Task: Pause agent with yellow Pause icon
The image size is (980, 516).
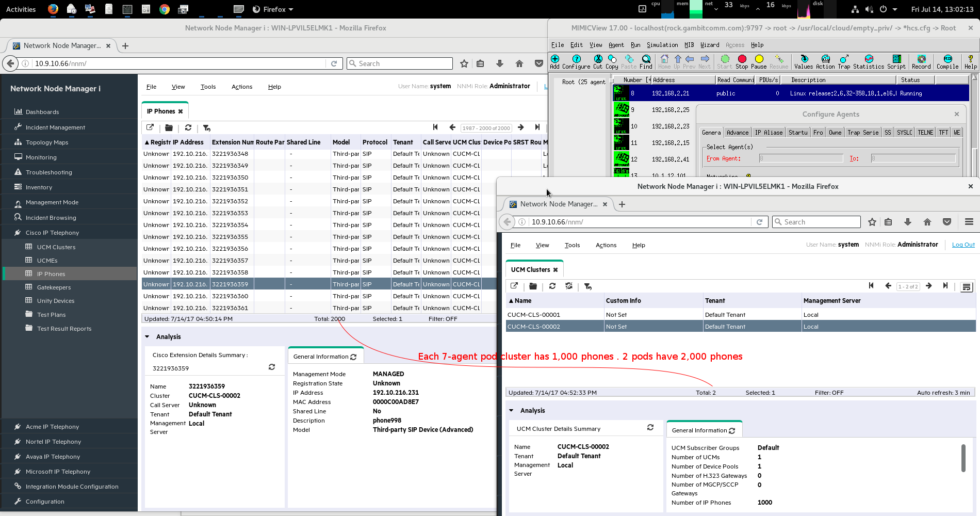Action: (x=759, y=62)
